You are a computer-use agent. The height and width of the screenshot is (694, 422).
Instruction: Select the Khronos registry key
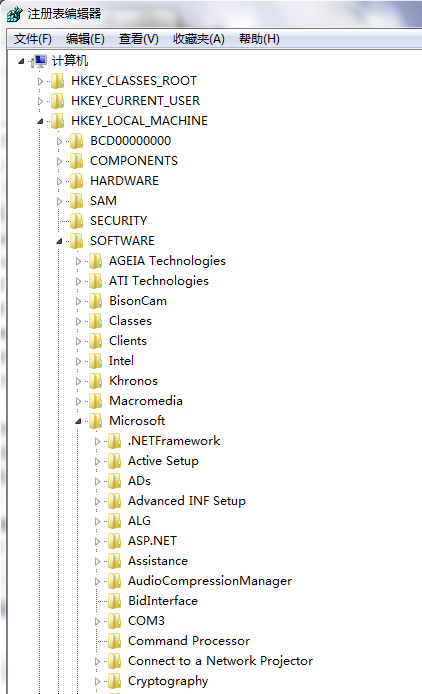pyautogui.click(x=133, y=381)
